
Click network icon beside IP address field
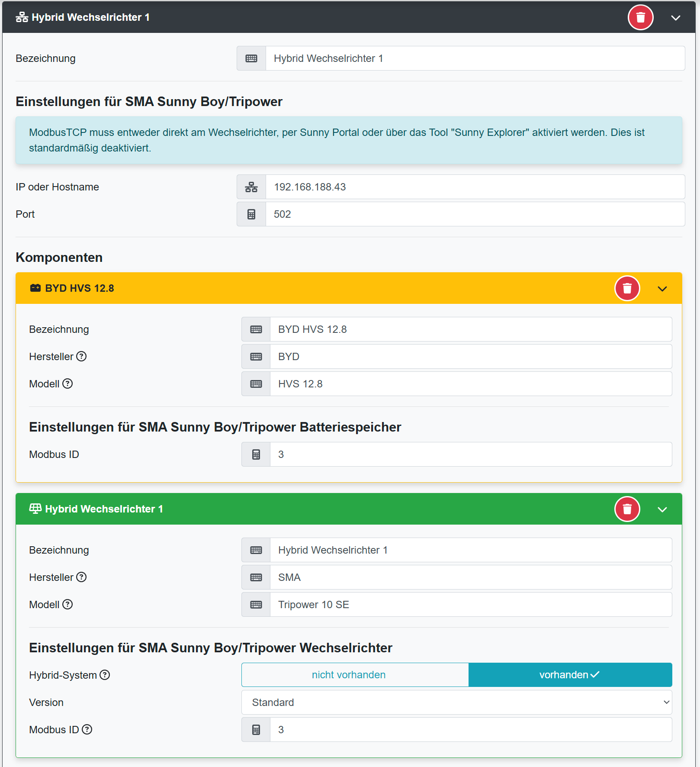[251, 187]
